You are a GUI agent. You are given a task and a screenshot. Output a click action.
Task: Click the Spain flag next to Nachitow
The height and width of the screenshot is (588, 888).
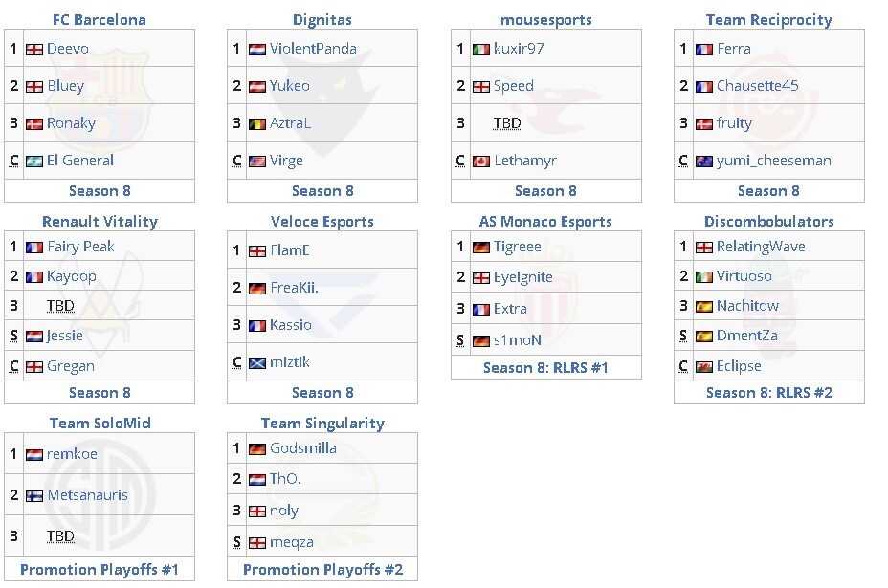(704, 306)
